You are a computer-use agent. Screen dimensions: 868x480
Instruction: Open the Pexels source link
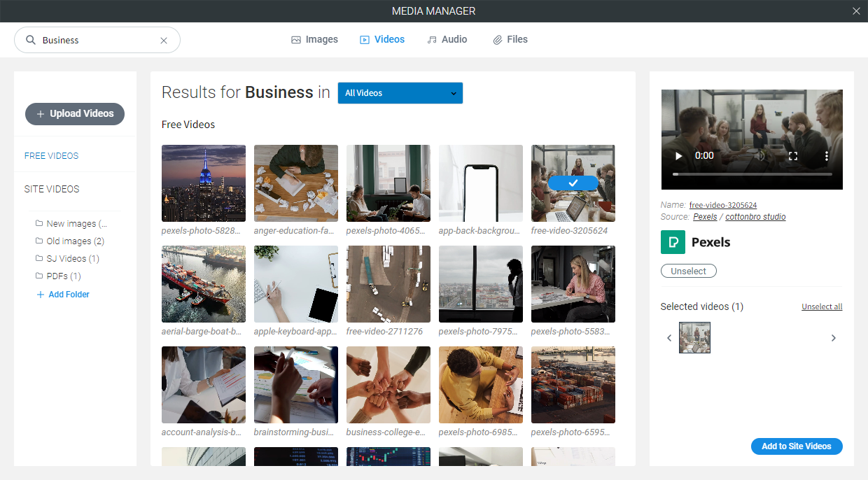point(705,217)
